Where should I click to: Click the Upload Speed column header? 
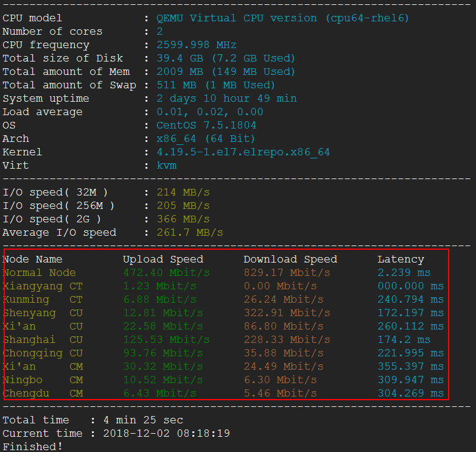coord(163,260)
